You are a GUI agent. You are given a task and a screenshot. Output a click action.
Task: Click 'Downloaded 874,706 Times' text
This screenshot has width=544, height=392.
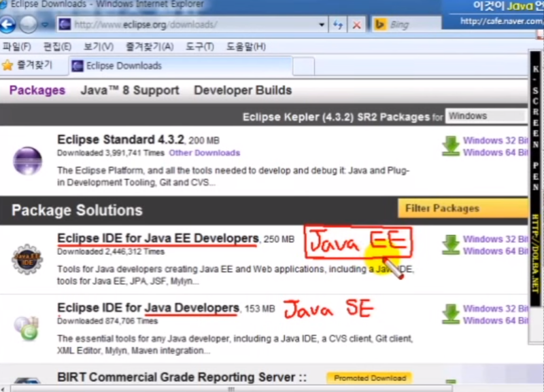point(107,321)
